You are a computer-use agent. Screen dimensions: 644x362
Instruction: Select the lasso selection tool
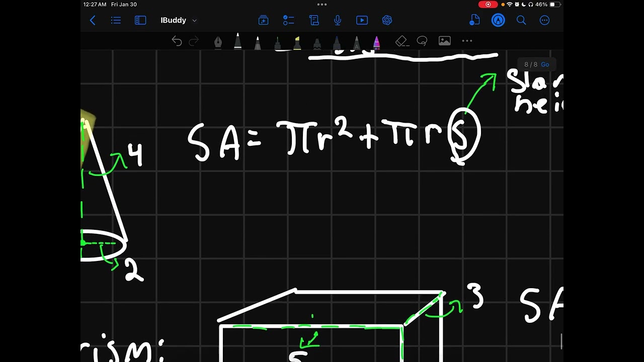coord(422,41)
